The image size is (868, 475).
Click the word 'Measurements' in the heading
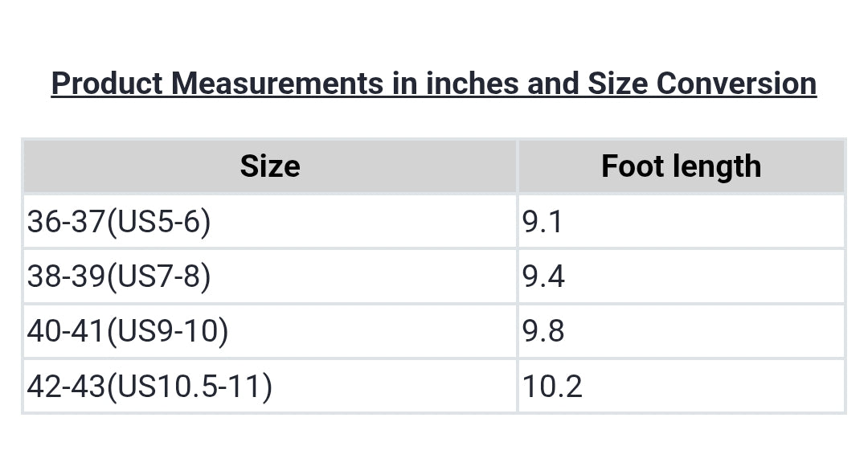click(x=277, y=84)
